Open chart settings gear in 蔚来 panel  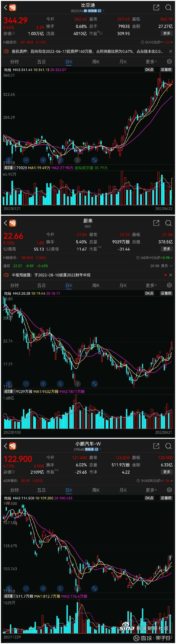[x=169, y=285]
